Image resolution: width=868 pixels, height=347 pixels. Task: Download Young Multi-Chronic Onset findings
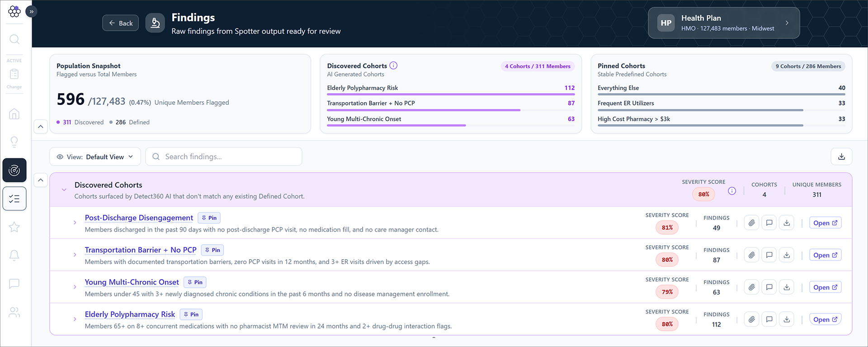tap(787, 287)
